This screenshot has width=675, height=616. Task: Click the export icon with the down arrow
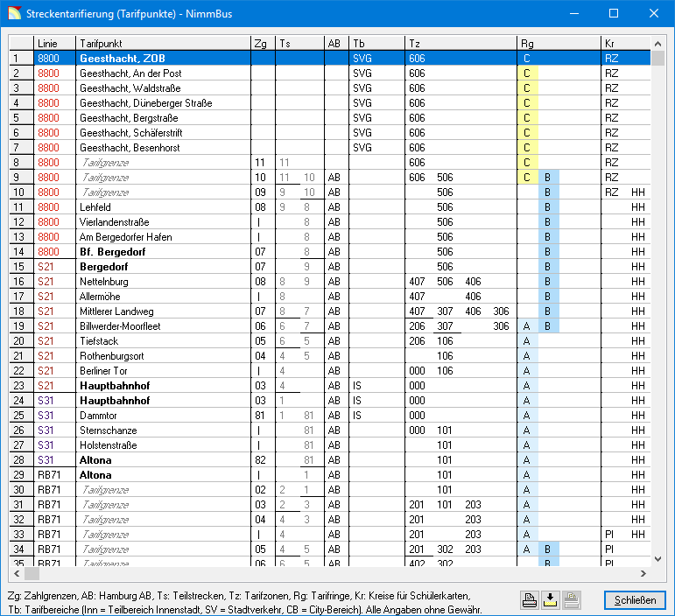tap(551, 600)
